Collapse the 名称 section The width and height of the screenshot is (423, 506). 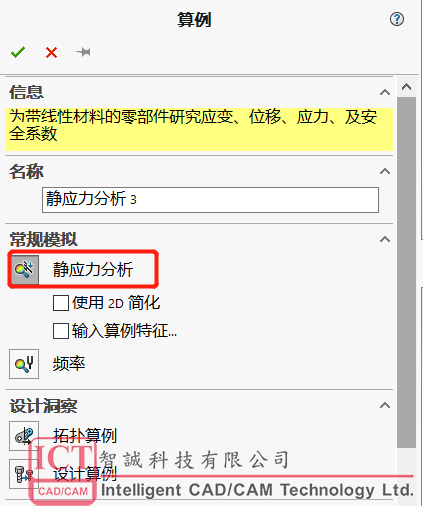click(x=385, y=171)
